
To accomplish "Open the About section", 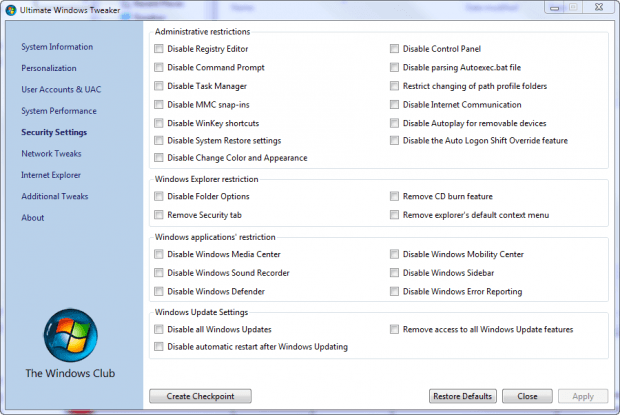I will (32, 217).
